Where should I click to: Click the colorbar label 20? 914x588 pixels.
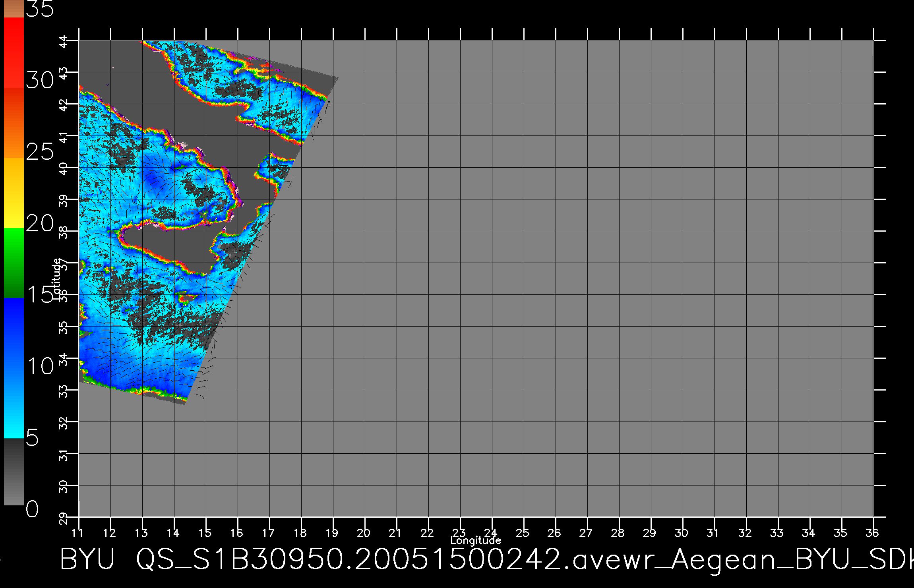pyautogui.click(x=40, y=223)
